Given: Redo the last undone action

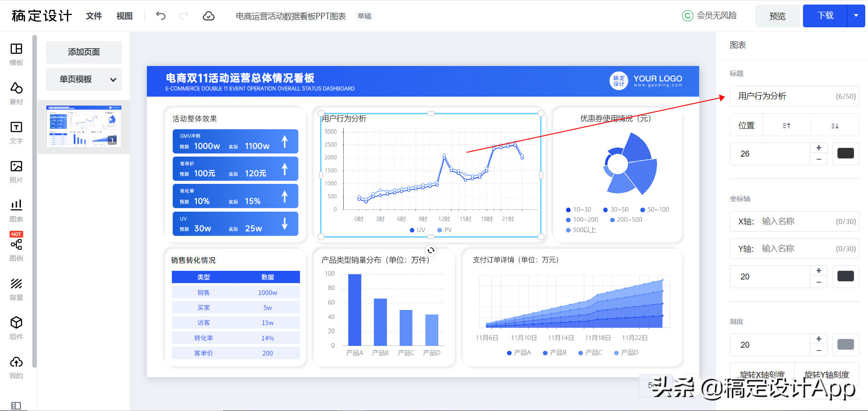Looking at the screenshot, I should pos(184,16).
